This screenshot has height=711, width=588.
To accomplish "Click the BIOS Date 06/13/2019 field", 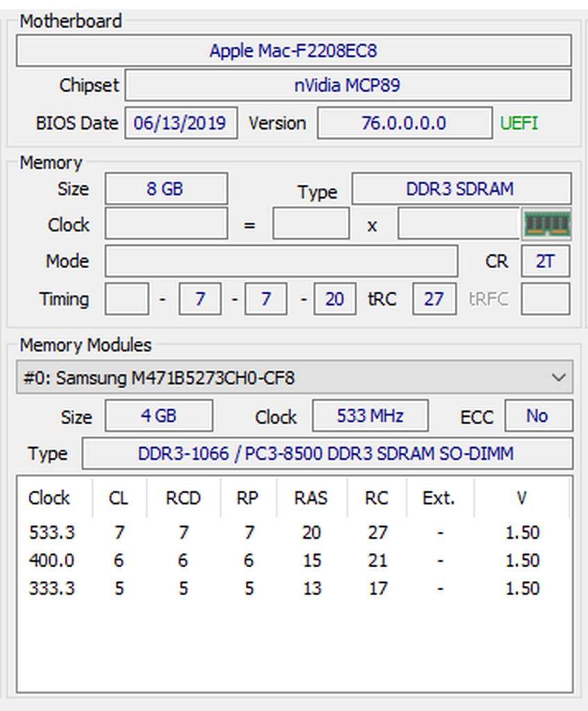I will (181, 122).
